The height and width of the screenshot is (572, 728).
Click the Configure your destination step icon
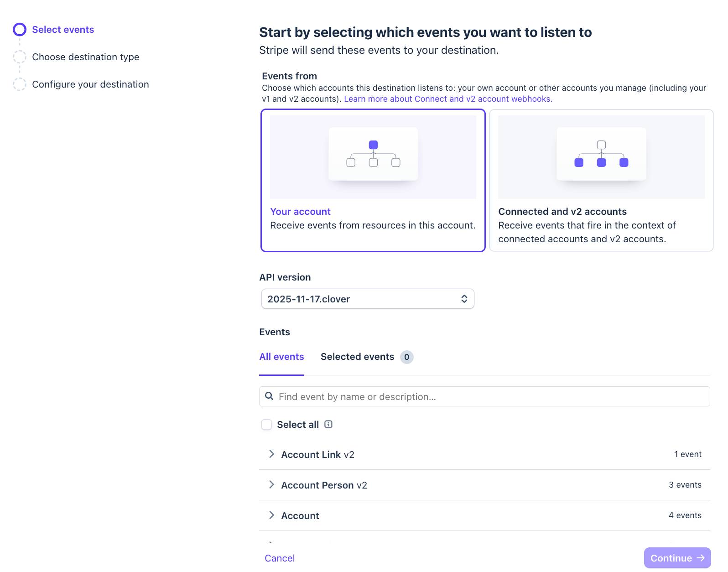tap(20, 84)
